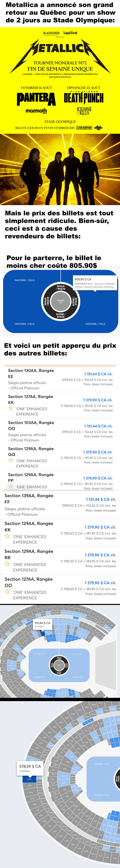Click the Liquid Death logo
The height and width of the screenshot is (868, 120).
coord(70,33)
